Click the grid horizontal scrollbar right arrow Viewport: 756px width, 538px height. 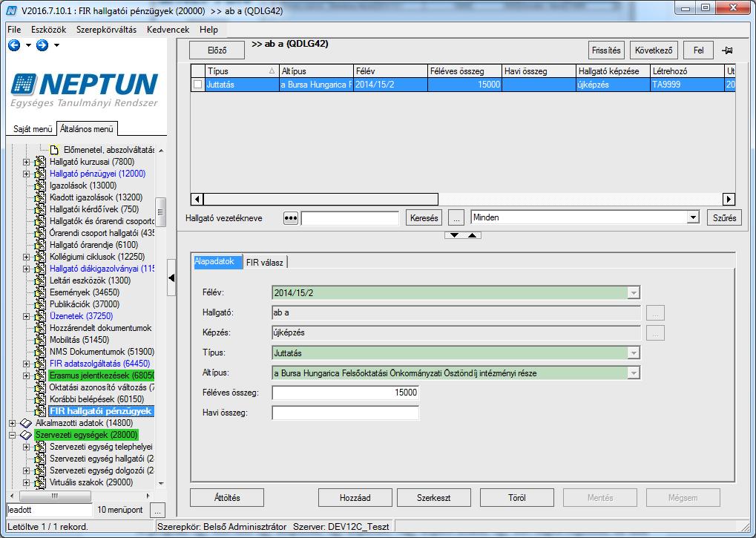729,199
